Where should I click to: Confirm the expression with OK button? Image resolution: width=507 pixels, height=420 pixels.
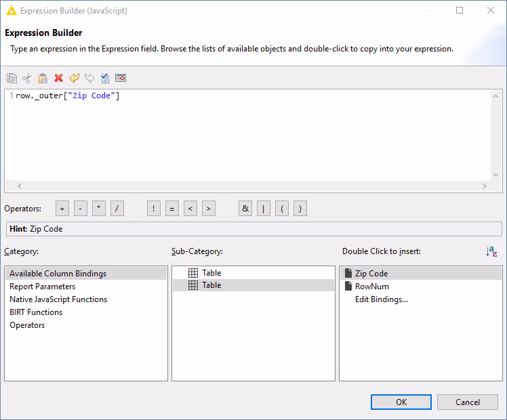pos(401,402)
